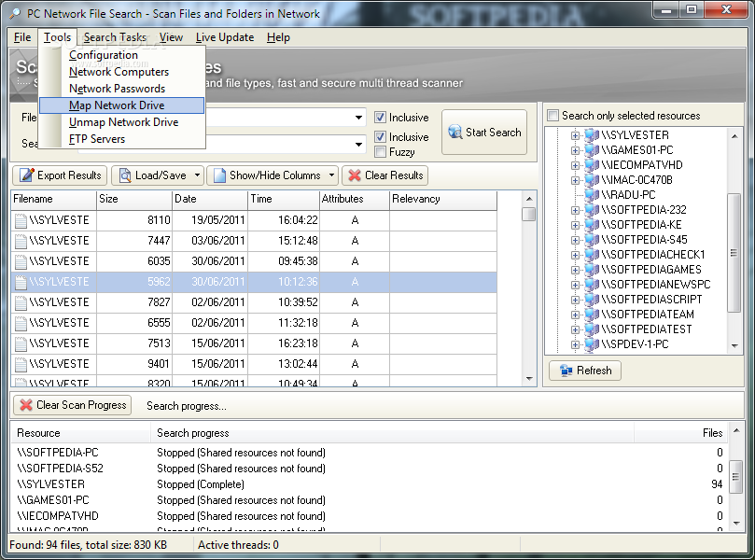
Task: Click the Show/Hide Columns page icon
Action: coord(219,175)
